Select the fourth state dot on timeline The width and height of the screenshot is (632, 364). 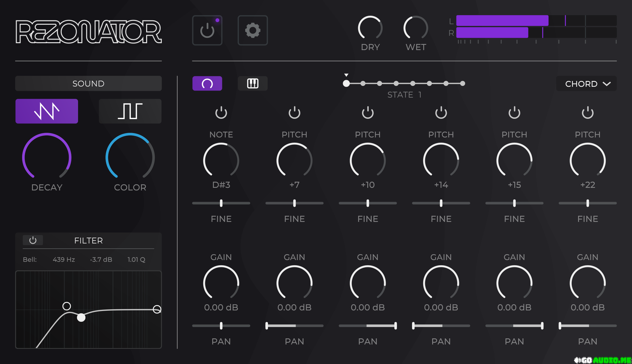pos(396,84)
